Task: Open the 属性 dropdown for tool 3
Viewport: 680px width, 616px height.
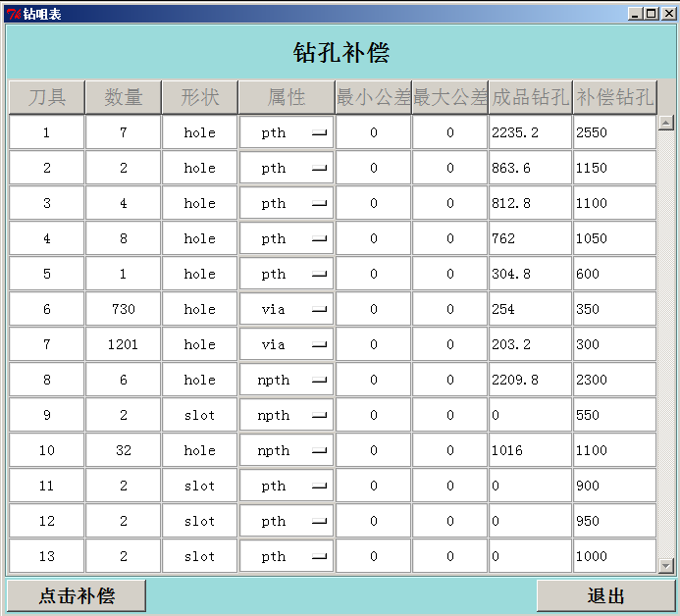Action: click(287, 203)
